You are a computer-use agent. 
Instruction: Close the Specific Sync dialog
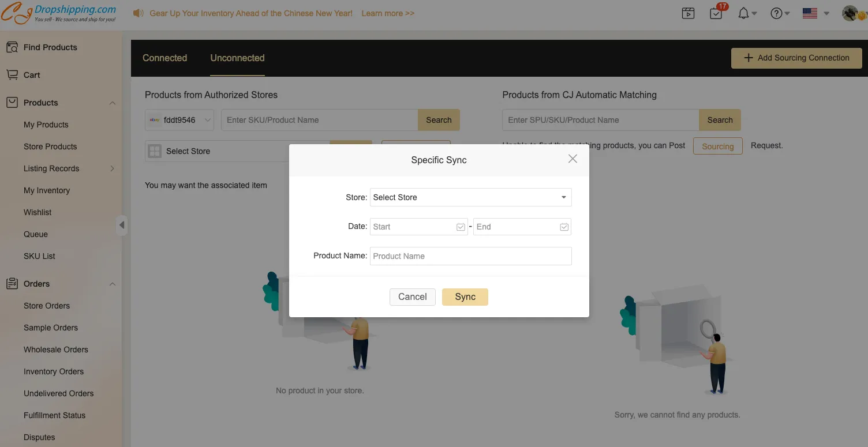click(x=573, y=159)
